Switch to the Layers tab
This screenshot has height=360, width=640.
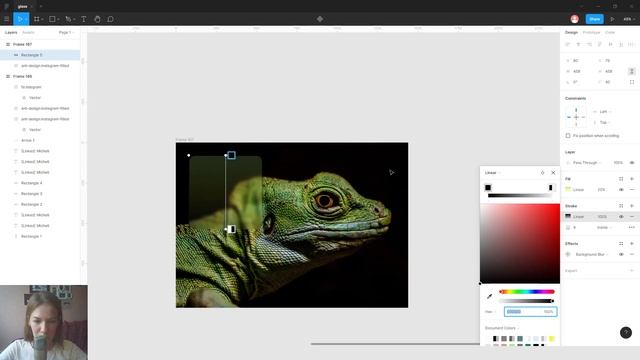(11, 33)
